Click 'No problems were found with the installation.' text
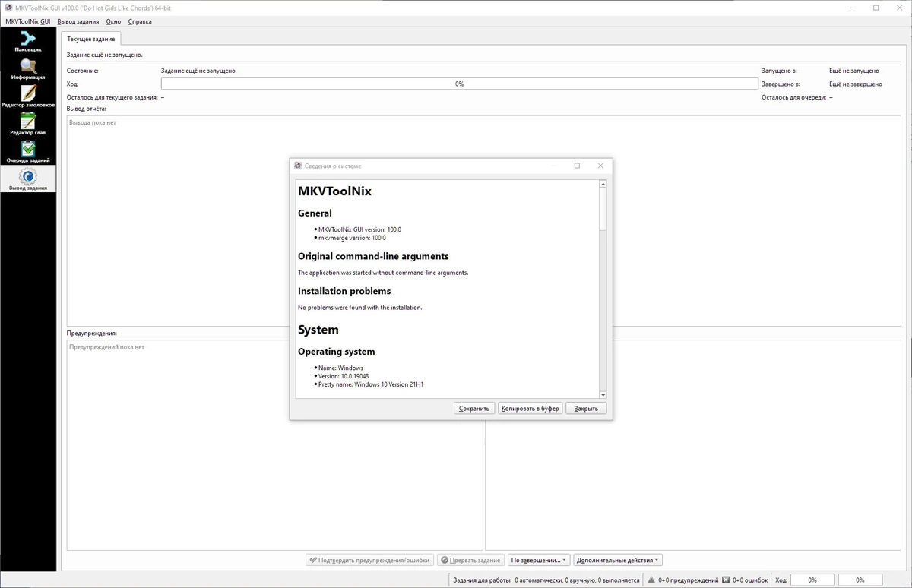The height and width of the screenshot is (588, 912). [x=359, y=308]
